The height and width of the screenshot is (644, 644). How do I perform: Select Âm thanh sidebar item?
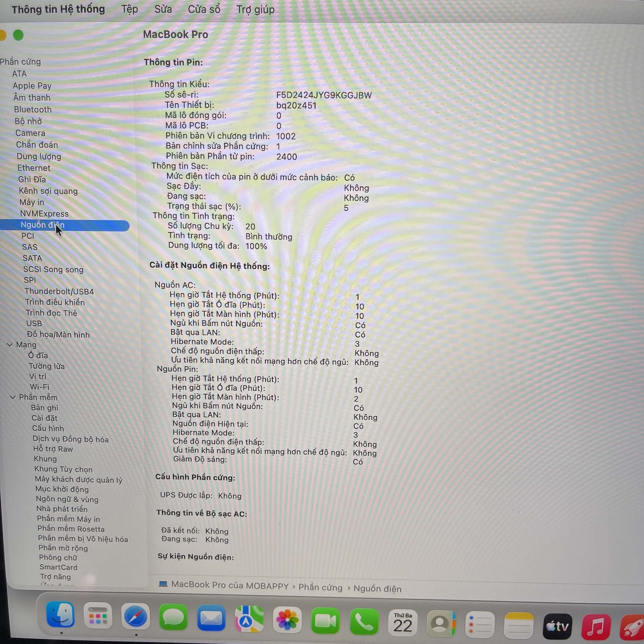pyautogui.click(x=32, y=98)
